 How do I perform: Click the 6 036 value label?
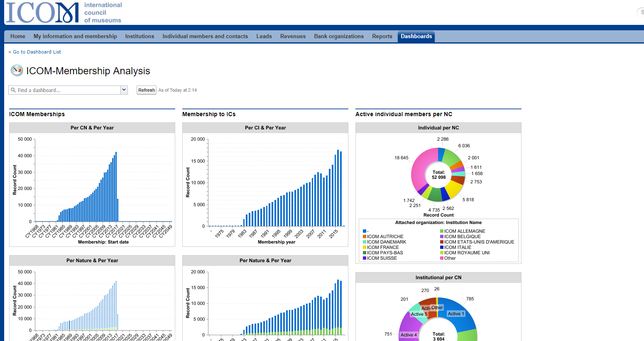[464, 146]
